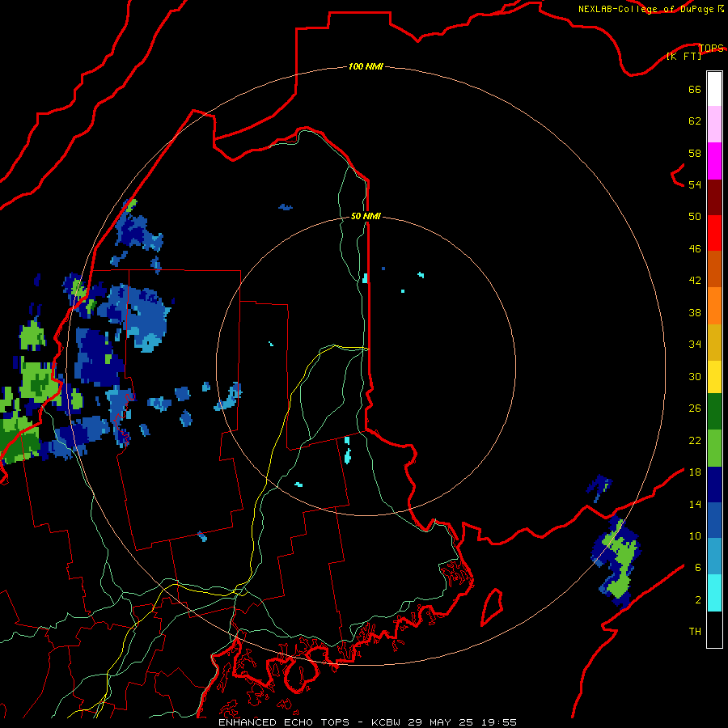Click the navy blue legend swatch

tap(714, 485)
